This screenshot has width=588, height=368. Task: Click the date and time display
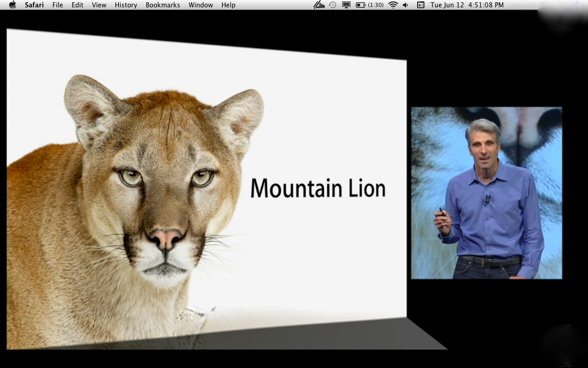tap(467, 5)
